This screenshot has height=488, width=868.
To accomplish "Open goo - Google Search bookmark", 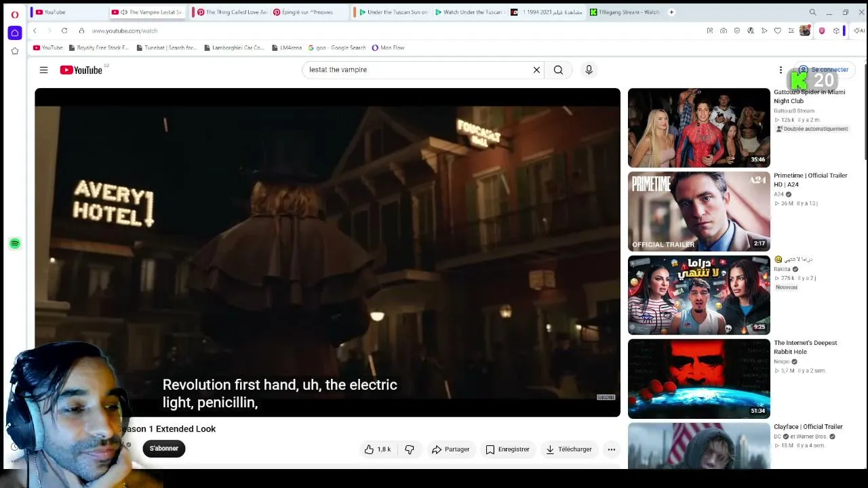I will pos(337,48).
